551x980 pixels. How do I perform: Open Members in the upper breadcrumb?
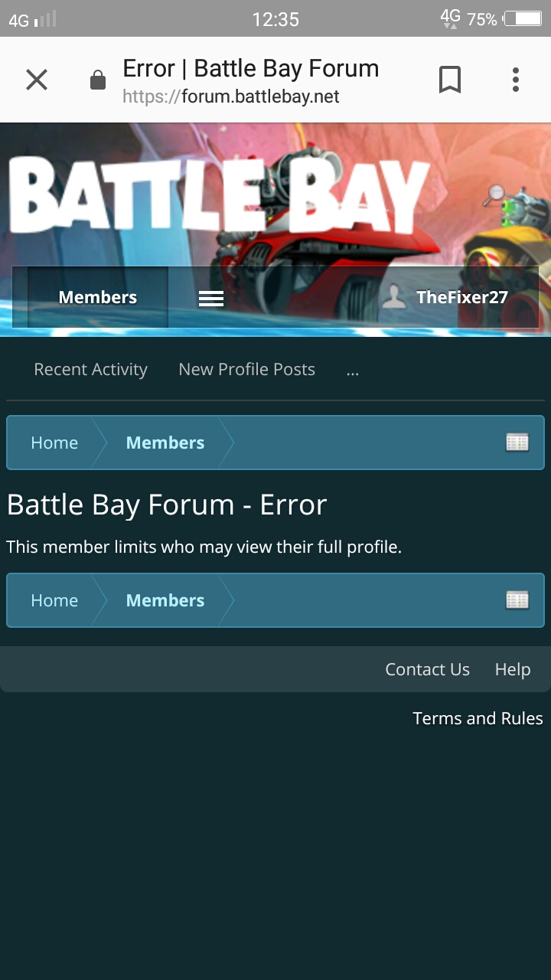point(165,443)
